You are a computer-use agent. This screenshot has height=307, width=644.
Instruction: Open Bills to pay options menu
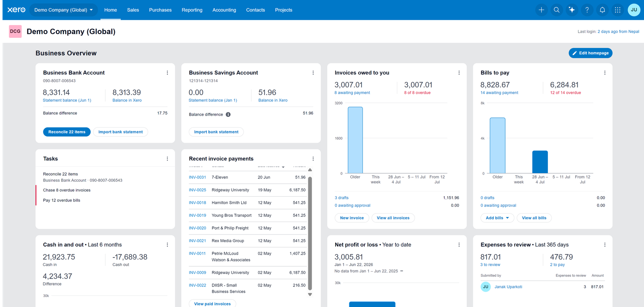pos(605,73)
